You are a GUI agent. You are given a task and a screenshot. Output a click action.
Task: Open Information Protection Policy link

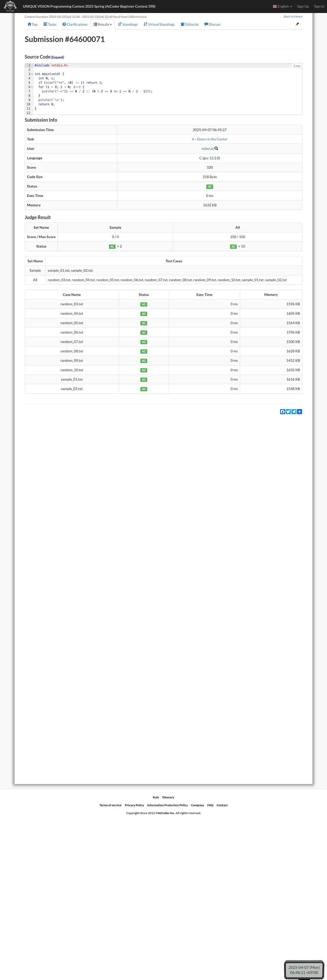(x=168, y=805)
